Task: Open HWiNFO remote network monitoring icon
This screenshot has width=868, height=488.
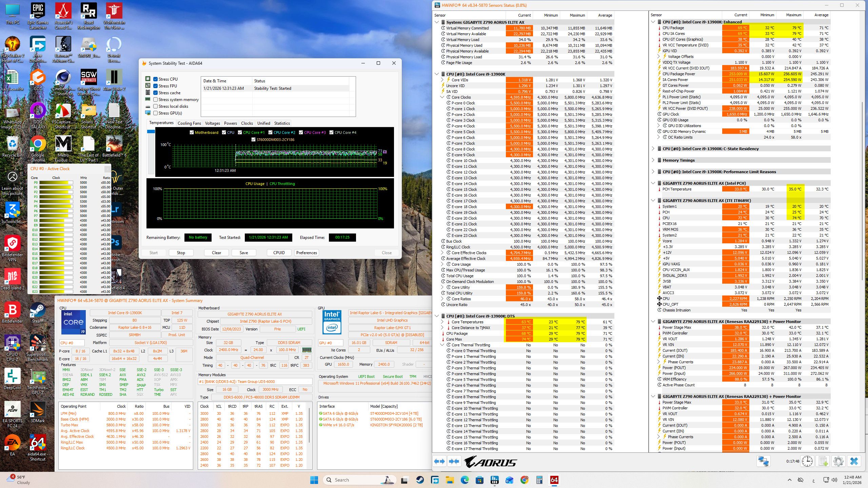Action: [763, 461]
